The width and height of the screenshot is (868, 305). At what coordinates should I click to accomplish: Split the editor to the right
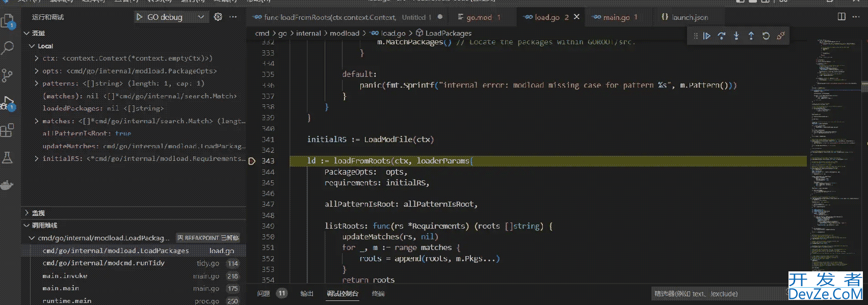click(x=841, y=17)
